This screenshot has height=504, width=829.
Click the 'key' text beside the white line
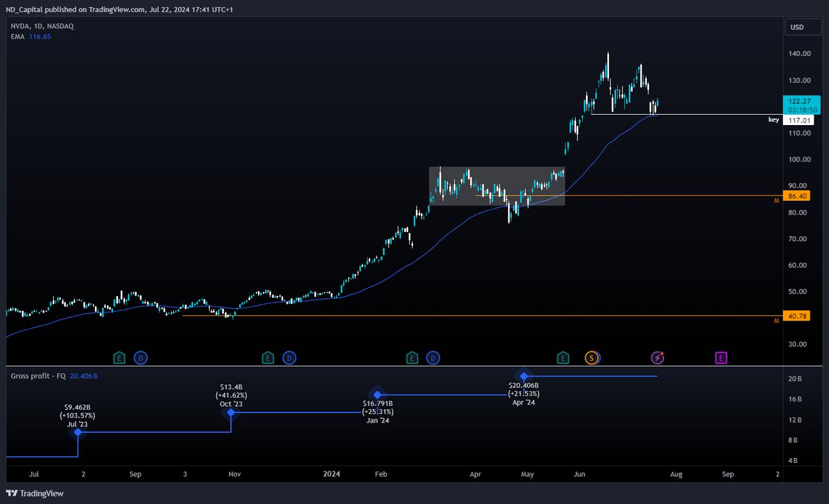click(x=774, y=120)
